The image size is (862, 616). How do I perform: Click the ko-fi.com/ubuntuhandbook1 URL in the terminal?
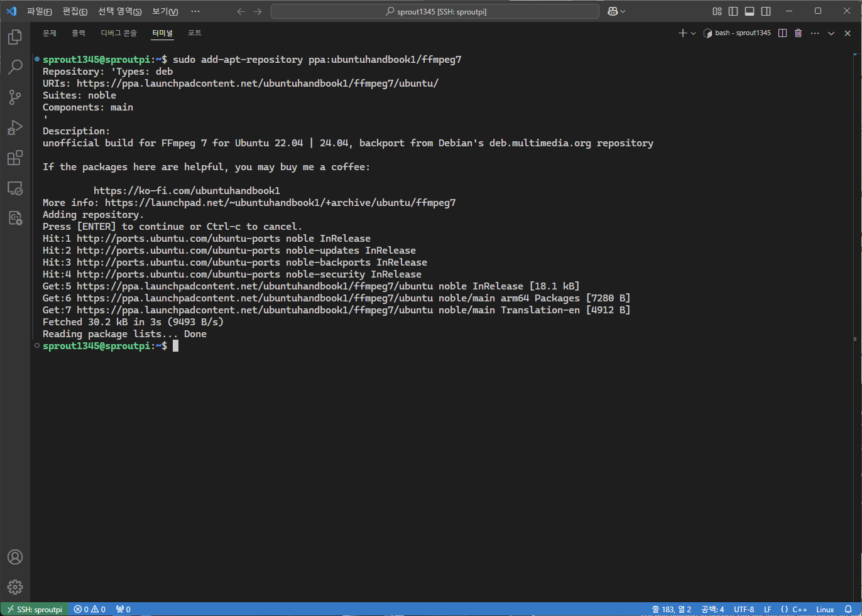(187, 191)
